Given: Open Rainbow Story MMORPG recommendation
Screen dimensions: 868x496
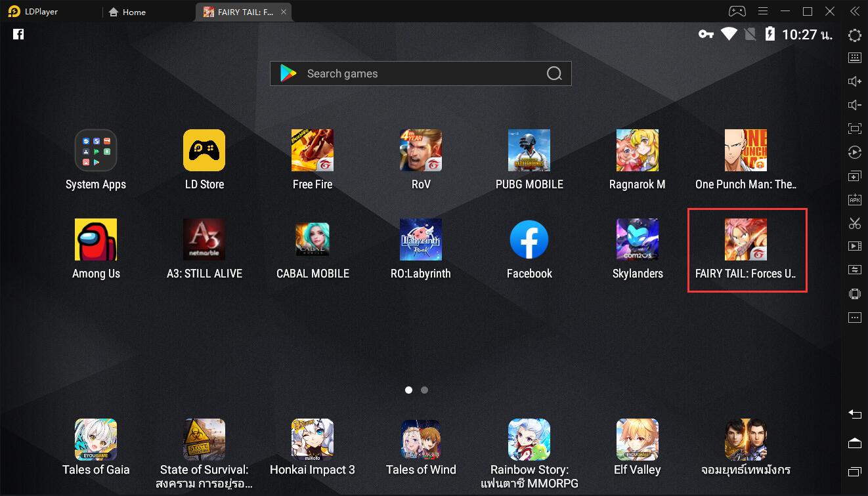Looking at the screenshot, I should pyautogui.click(x=529, y=440).
